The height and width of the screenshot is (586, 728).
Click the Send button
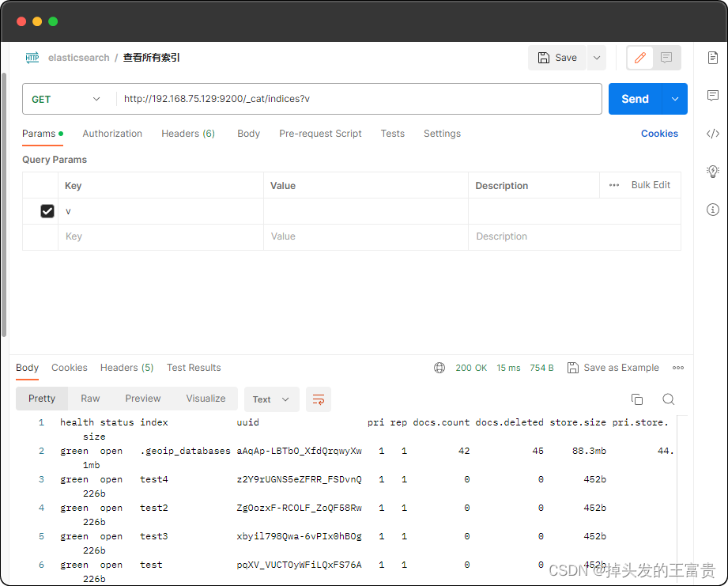coord(636,99)
